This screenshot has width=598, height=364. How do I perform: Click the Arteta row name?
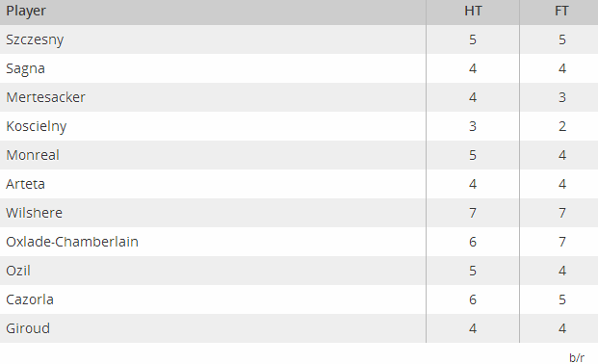coord(26,184)
